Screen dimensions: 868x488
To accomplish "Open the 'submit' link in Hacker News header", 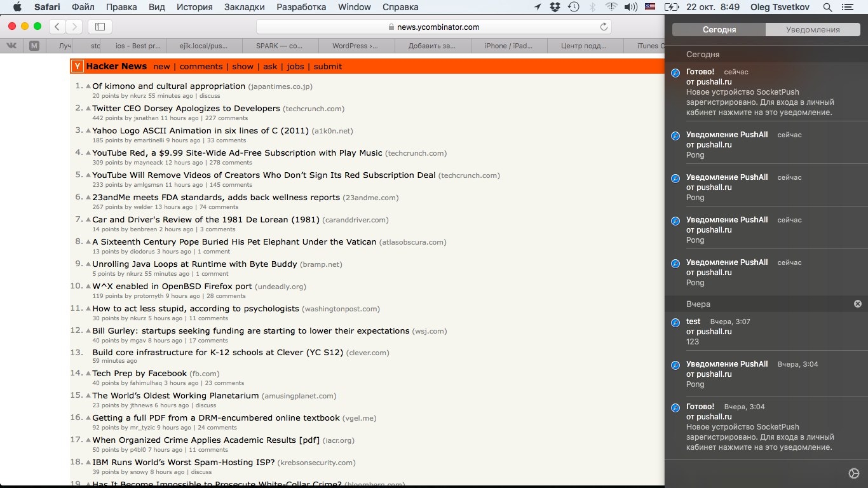I will click(328, 67).
